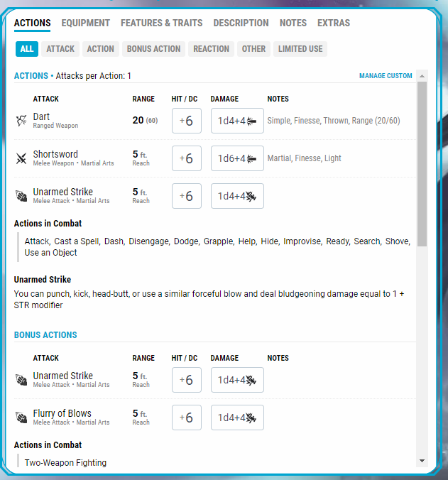Click the Flurry of Blows fist icon
448x480 pixels.
[21, 418]
